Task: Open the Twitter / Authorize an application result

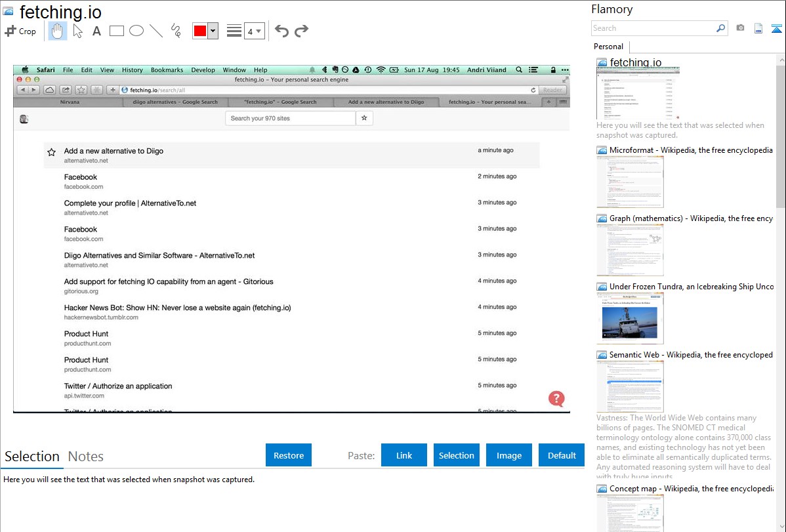Action: [x=118, y=386]
